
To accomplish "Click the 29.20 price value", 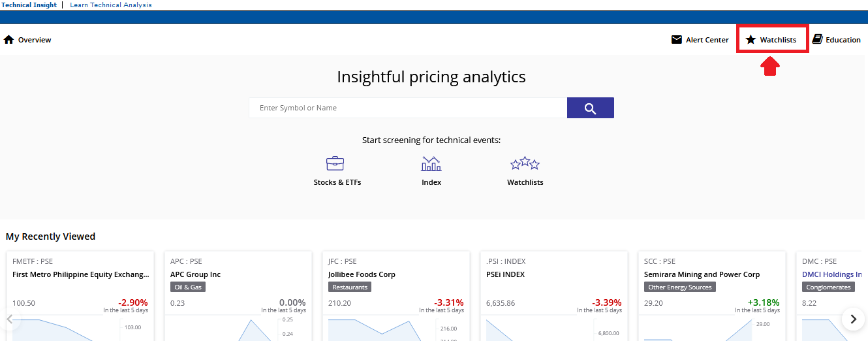I will pyautogui.click(x=653, y=303).
